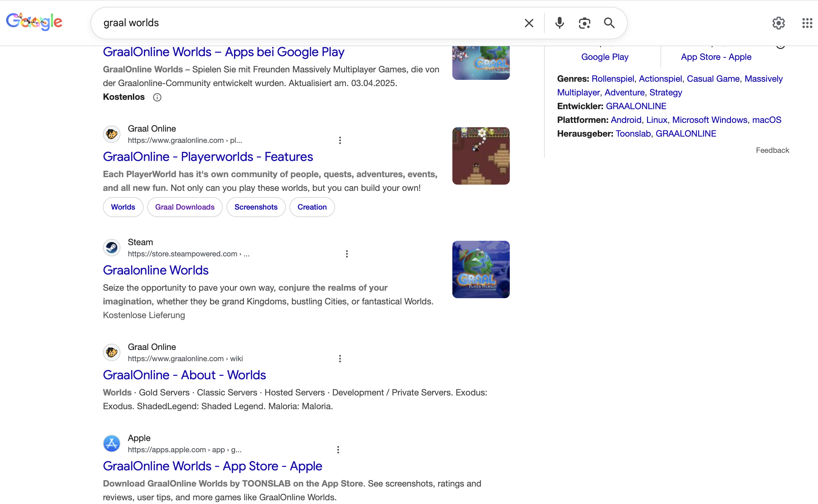Image resolution: width=818 pixels, height=504 pixels.
Task: Open more options for Steam result
Action: point(347,254)
